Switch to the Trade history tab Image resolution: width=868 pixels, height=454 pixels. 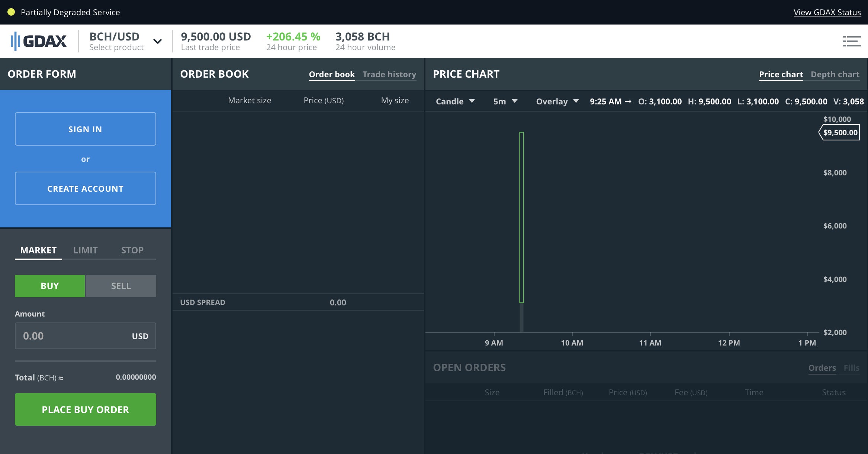click(389, 74)
